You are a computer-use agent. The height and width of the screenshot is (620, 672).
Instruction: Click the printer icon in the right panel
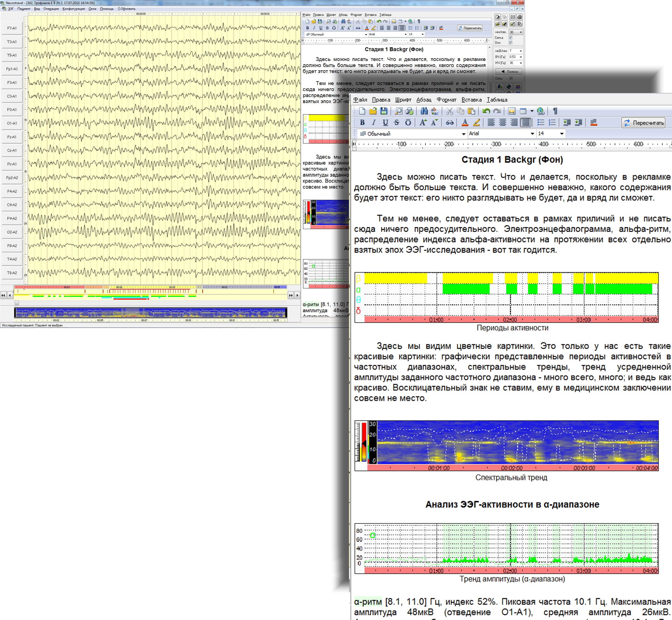(520, 17)
